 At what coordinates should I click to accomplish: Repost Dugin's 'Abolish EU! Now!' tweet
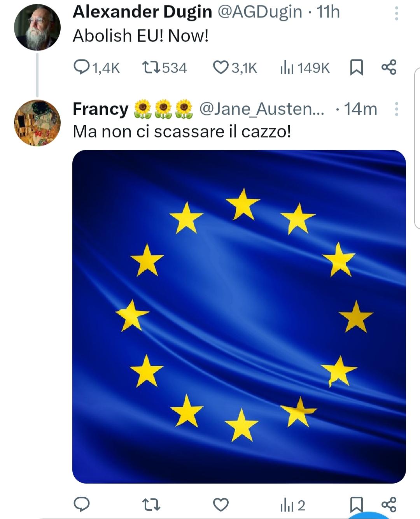coord(165,68)
